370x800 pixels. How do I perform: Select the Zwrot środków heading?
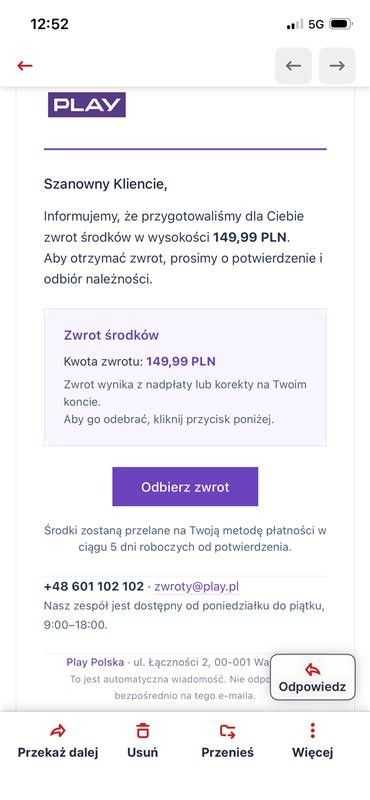coord(111,335)
